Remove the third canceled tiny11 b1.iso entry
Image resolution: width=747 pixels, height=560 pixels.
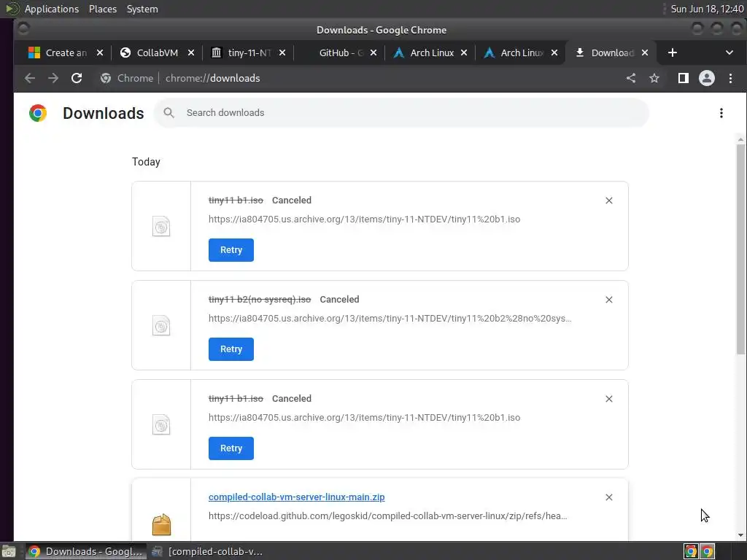coord(609,399)
